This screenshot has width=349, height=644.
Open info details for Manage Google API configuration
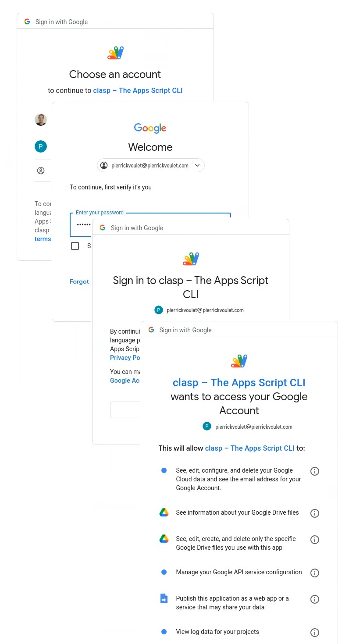[315, 573]
